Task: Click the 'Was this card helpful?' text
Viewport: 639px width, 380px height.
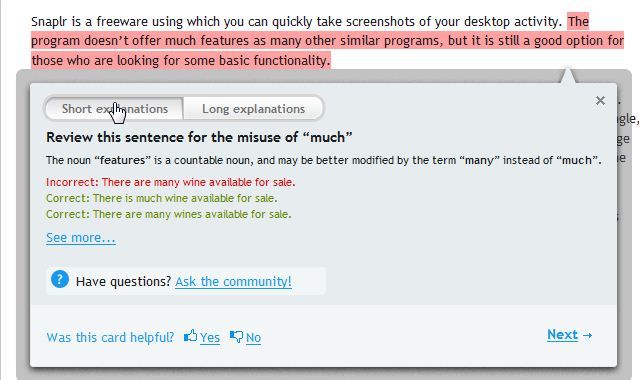Action: pyautogui.click(x=110, y=338)
